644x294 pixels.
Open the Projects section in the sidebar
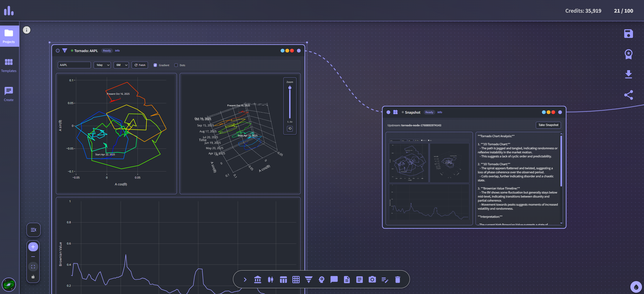pos(9,36)
